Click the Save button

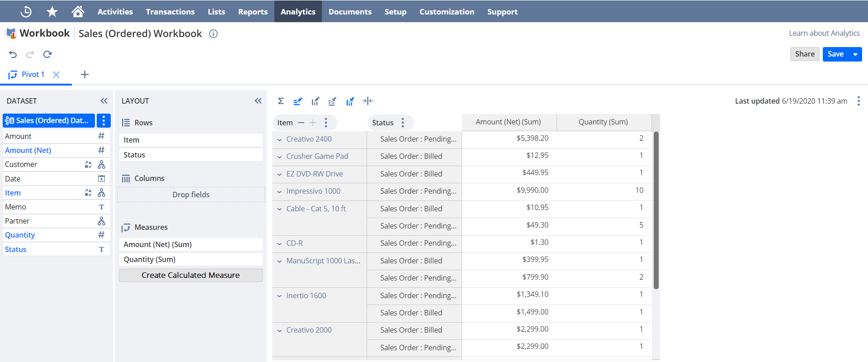point(835,54)
